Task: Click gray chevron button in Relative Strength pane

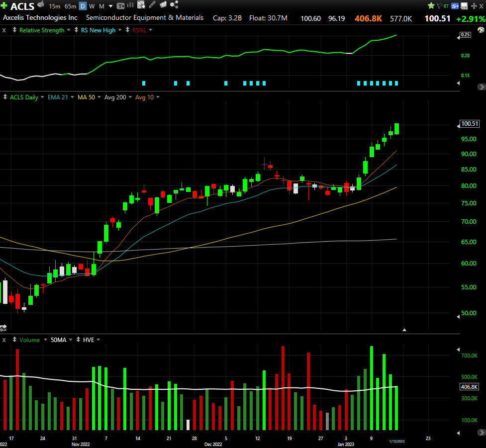Action: tap(482, 87)
